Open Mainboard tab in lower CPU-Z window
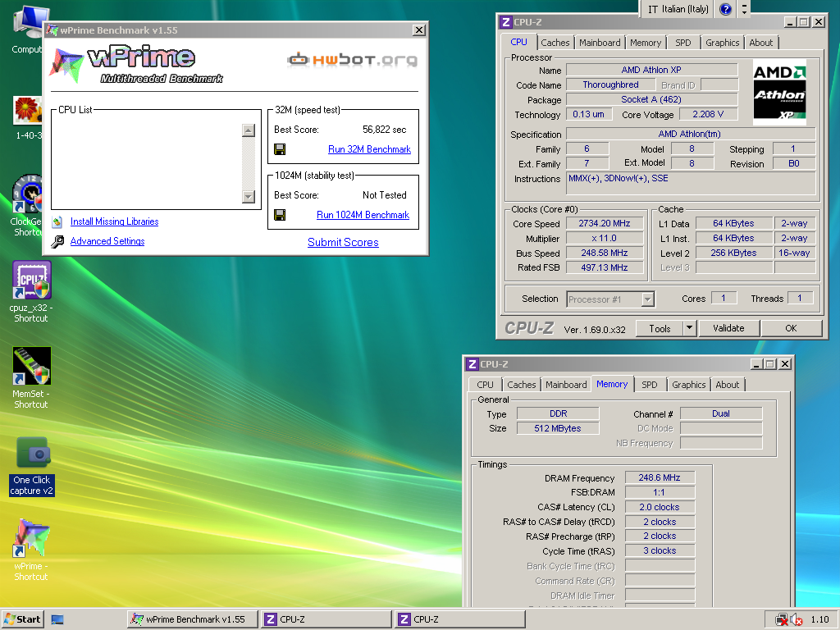This screenshot has height=630, width=840. 566,385
